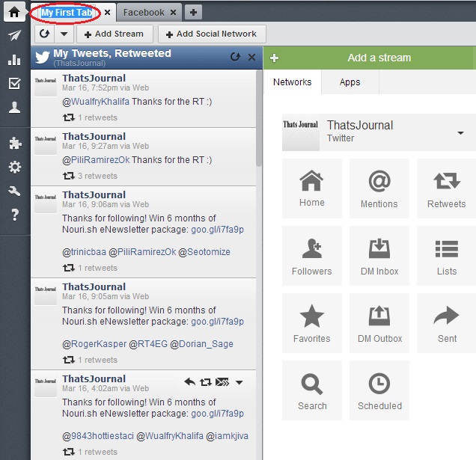Retweet the 4:02am tweet using retweet icon
476x460 pixels.
tap(206, 382)
